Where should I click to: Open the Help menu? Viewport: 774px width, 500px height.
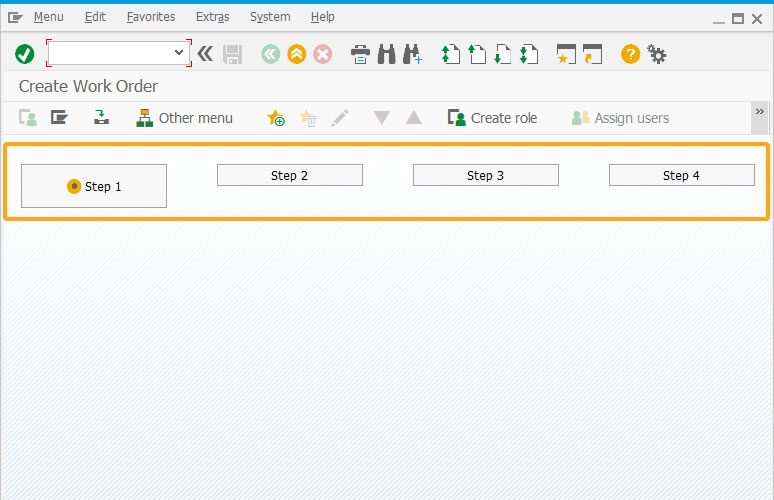pyautogui.click(x=323, y=17)
